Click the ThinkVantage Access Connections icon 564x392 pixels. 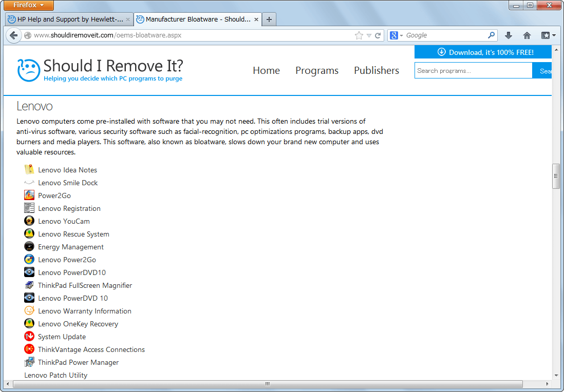[29, 349]
